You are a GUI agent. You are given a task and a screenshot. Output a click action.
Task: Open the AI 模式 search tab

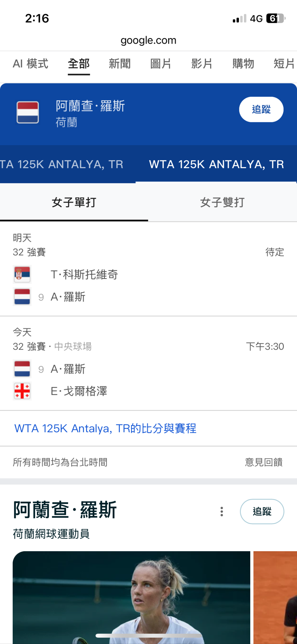click(31, 64)
